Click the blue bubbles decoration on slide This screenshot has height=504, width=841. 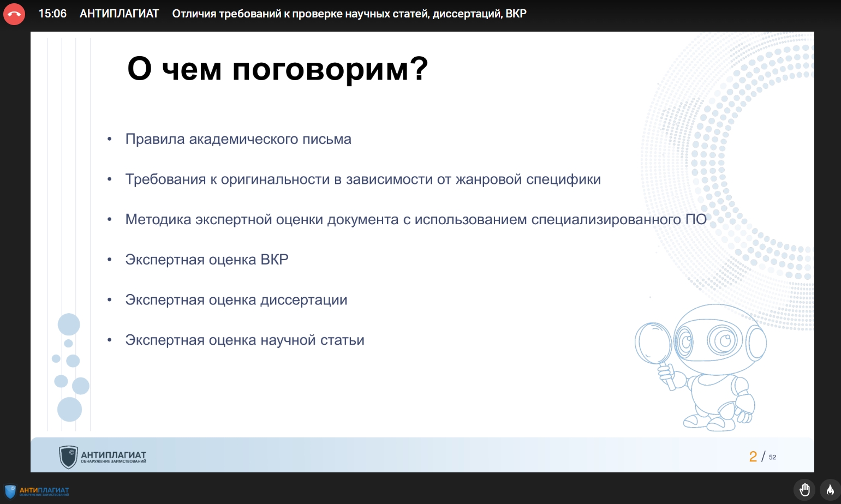tap(70, 367)
